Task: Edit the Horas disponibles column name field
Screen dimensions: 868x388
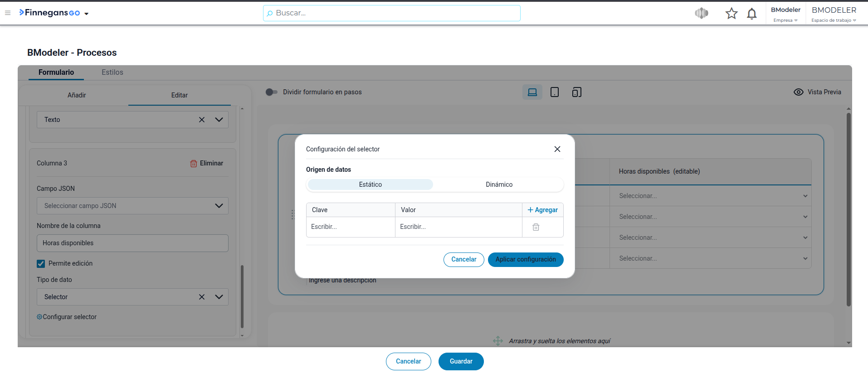Action: click(x=132, y=243)
